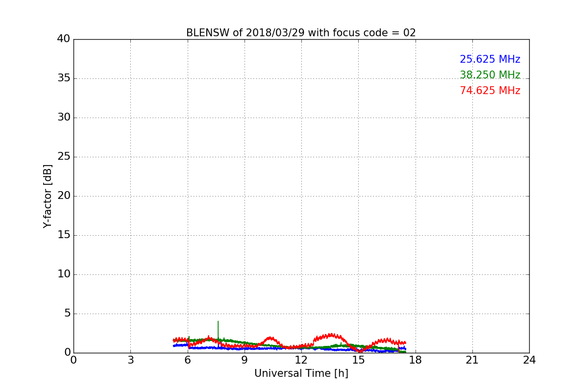The width and height of the screenshot is (588, 392).
Task: Click y-axis tick label 10
Action: click(x=64, y=274)
